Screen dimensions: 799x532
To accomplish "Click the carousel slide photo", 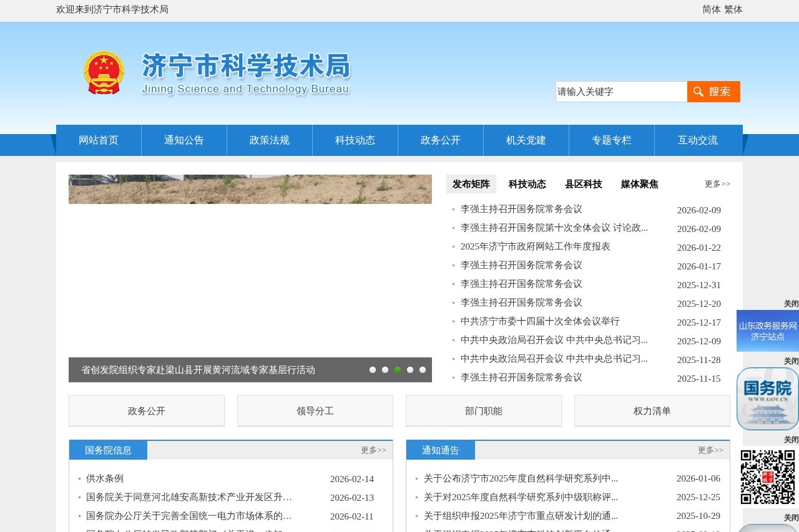I will pos(250,189).
